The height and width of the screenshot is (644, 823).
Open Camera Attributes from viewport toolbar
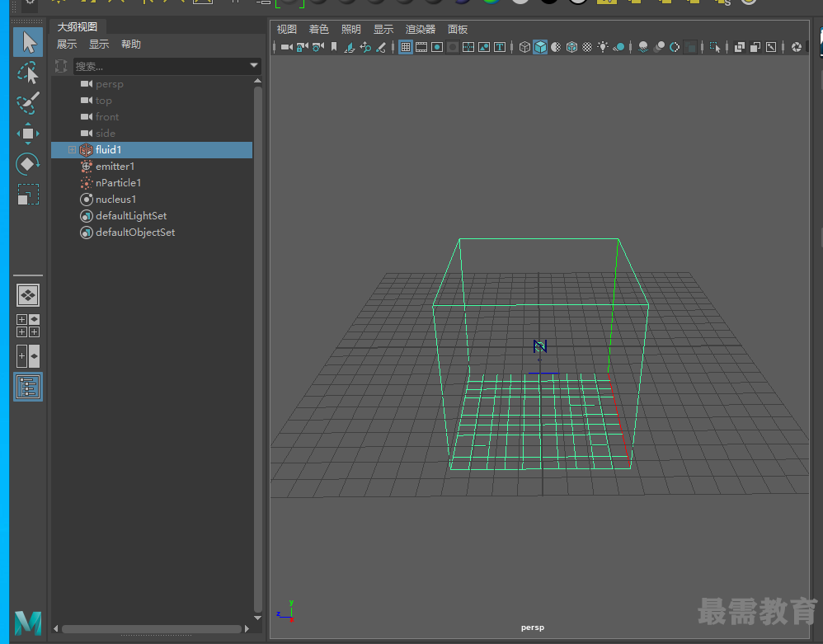click(318, 47)
